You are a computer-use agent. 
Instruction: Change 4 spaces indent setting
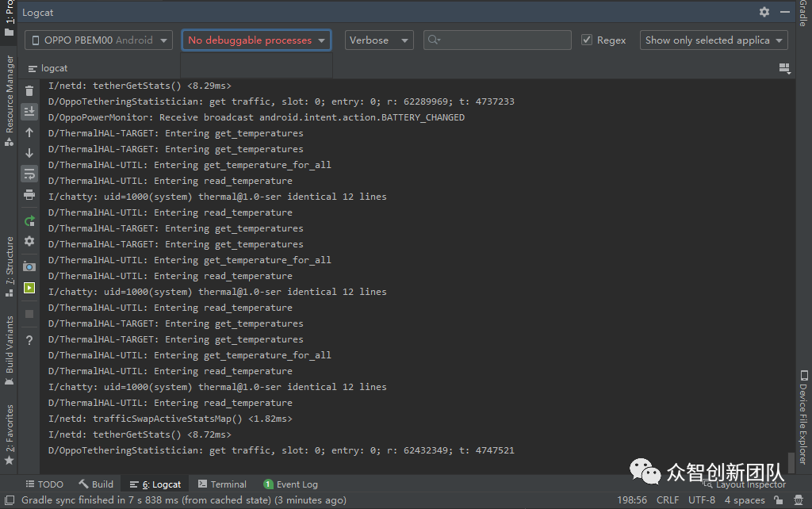tap(745, 500)
